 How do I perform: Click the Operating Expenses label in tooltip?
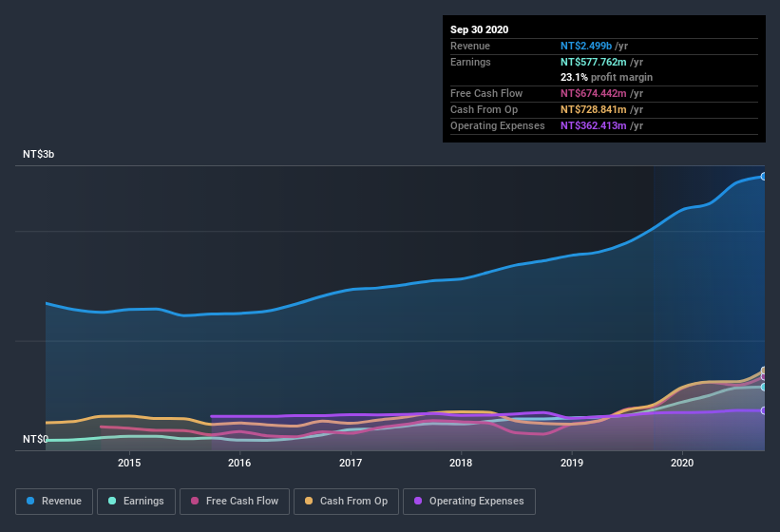pyautogui.click(x=498, y=125)
